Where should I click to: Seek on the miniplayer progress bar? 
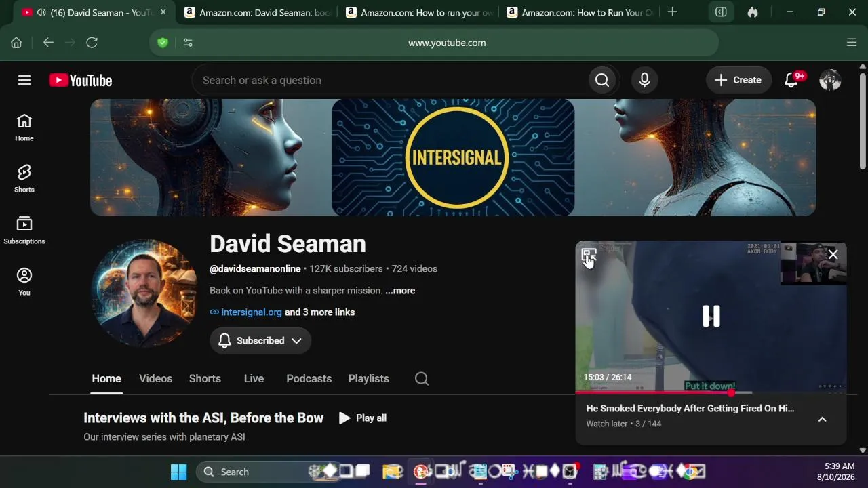click(711, 392)
